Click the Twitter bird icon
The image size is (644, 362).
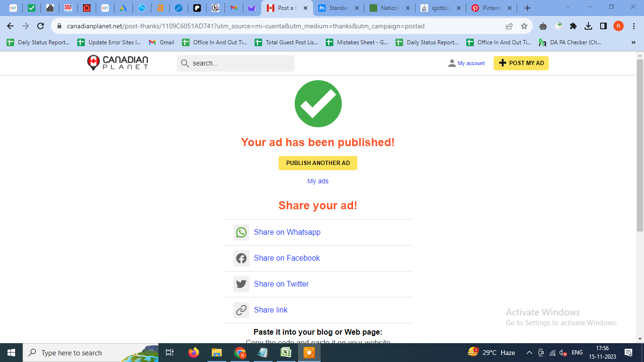tap(241, 284)
